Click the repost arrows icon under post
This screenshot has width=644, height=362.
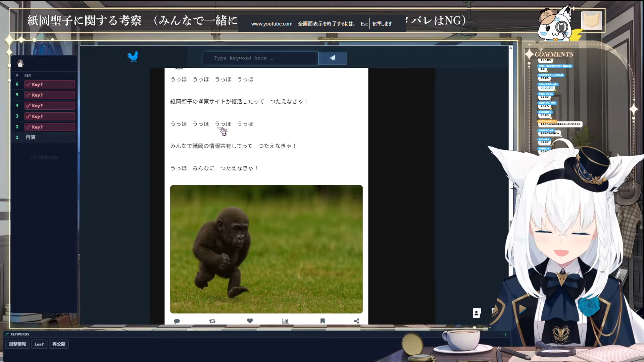tap(212, 321)
